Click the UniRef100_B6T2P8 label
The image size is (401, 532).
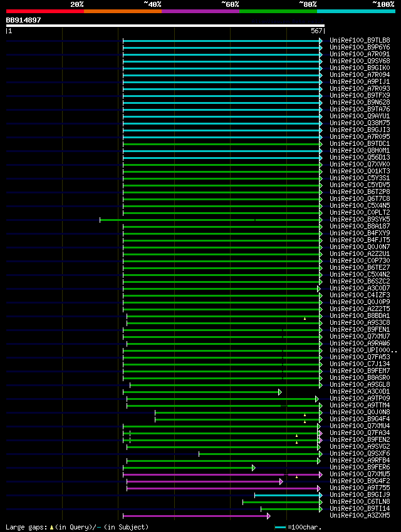[360, 192]
